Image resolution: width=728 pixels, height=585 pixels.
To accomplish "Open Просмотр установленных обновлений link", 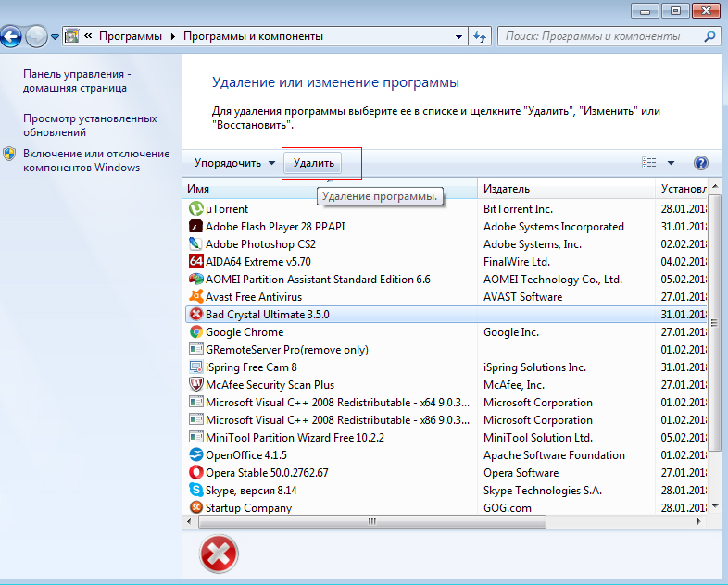I will 90,125.
